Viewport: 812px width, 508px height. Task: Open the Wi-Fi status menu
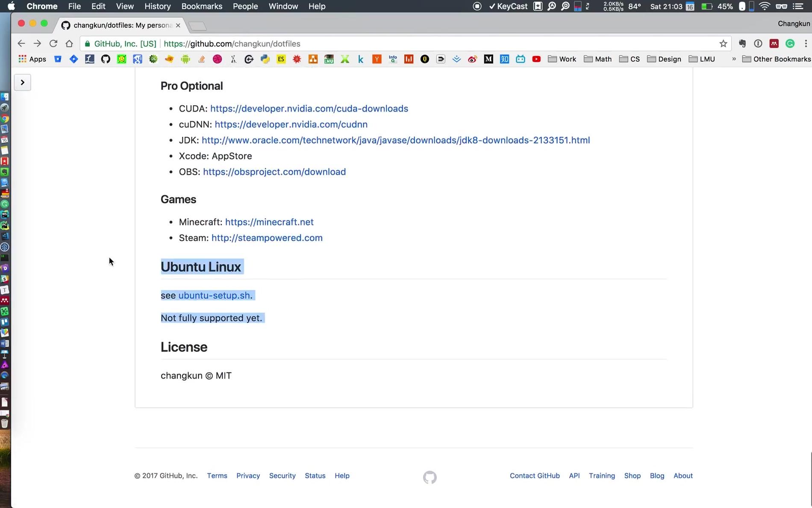click(765, 6)
